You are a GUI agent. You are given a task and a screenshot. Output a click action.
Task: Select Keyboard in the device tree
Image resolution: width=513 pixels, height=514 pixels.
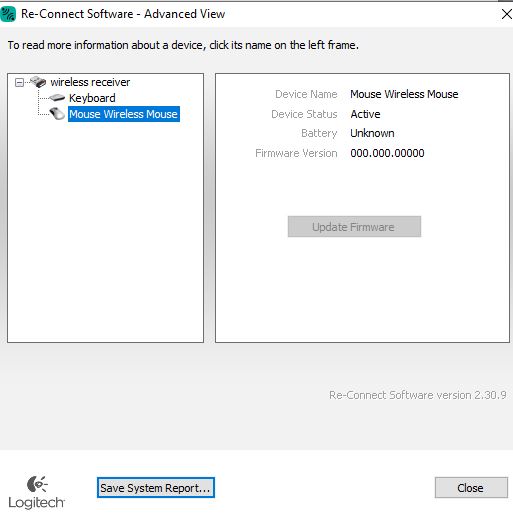pos(92,98)
